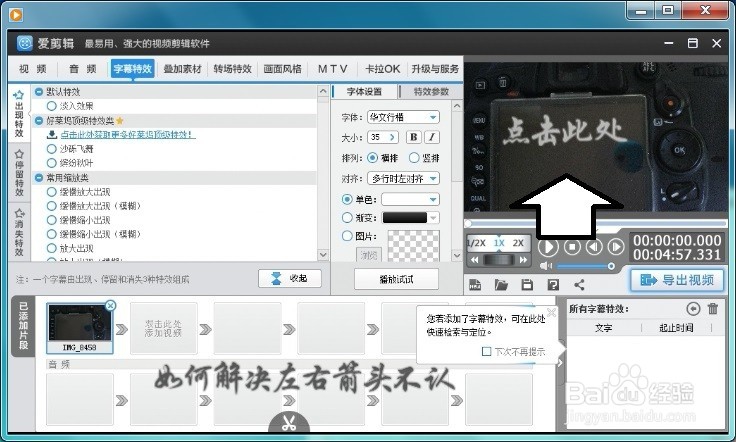Click the 收起 collapse button
This screenshot has width=736, height=442.
tap(290, 278)
